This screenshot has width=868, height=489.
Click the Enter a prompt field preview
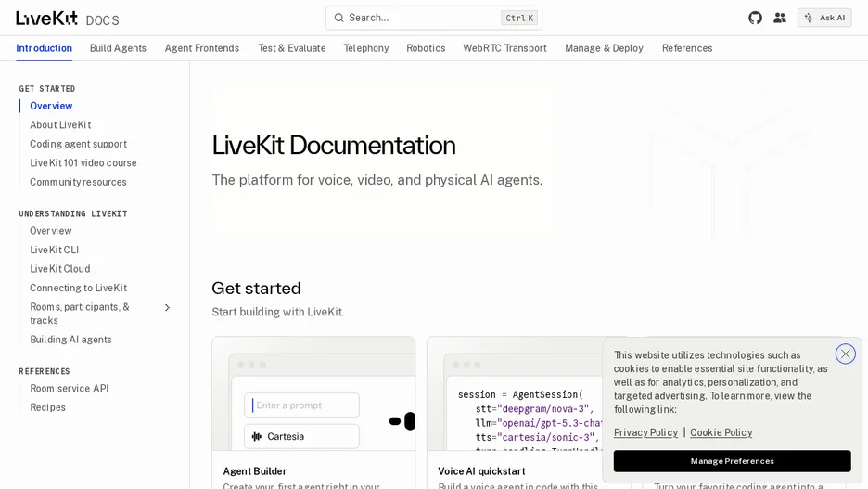[x=301, y=405]
